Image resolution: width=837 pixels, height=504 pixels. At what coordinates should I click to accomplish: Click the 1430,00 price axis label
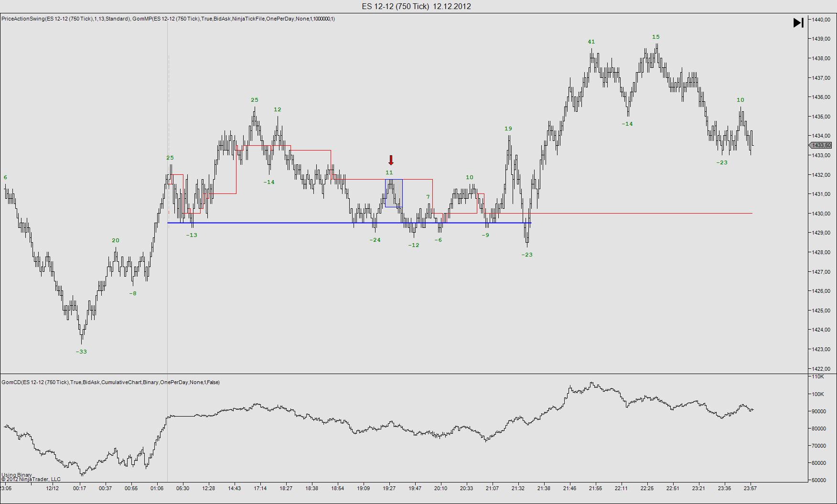tap(821, 214)
